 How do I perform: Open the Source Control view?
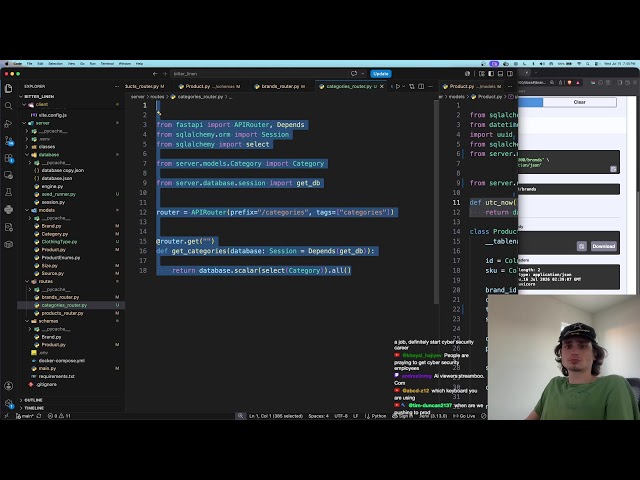(9, 141)
